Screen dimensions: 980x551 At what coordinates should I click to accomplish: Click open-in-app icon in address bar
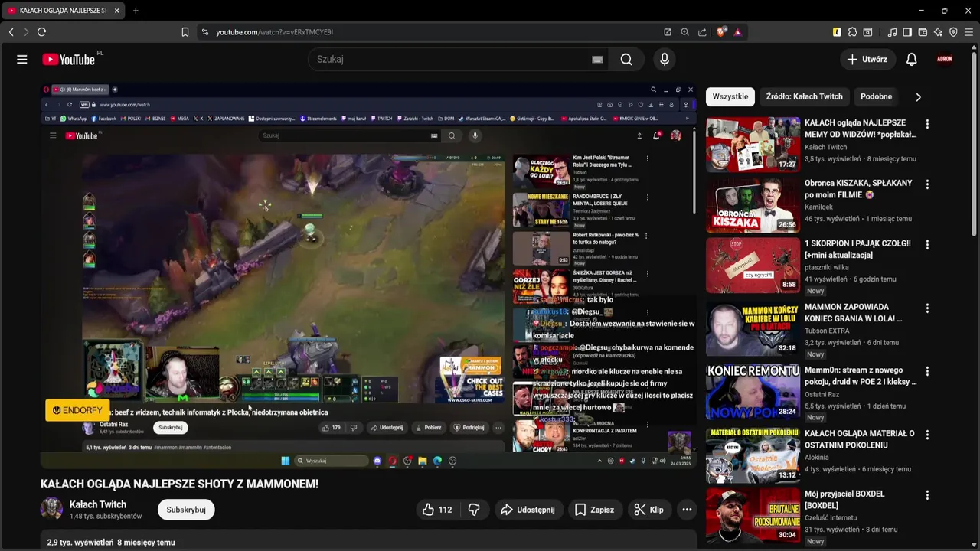point(668,32)
